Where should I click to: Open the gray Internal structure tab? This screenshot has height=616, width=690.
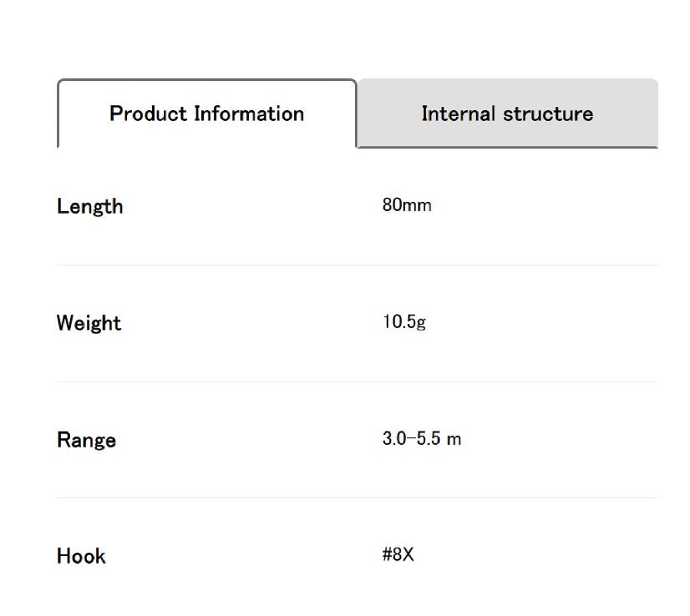click(507, 113)
